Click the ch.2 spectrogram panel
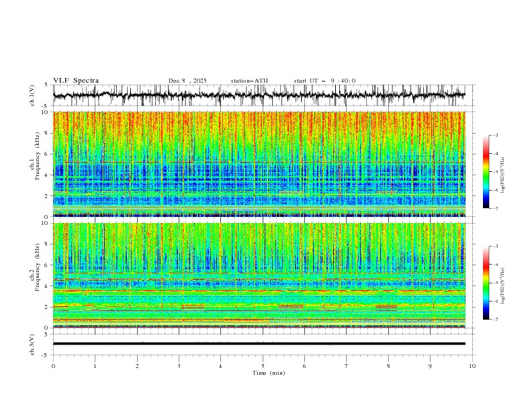 click(x=259, y=275)
